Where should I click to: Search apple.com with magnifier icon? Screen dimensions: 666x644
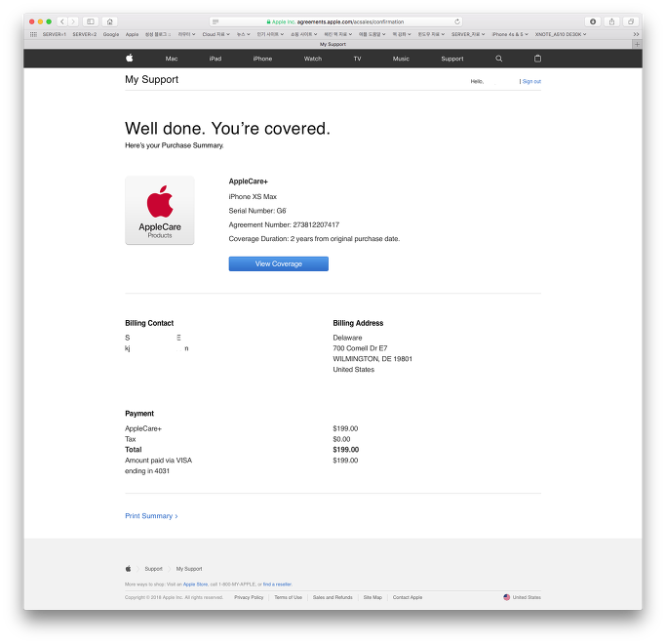pos(498,59)
